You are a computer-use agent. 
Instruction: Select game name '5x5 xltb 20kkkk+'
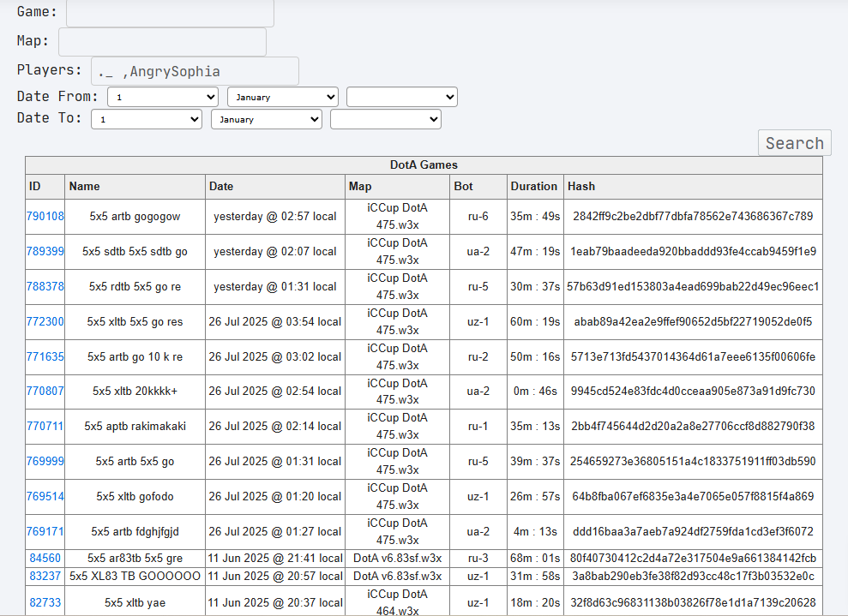point(135,392)
